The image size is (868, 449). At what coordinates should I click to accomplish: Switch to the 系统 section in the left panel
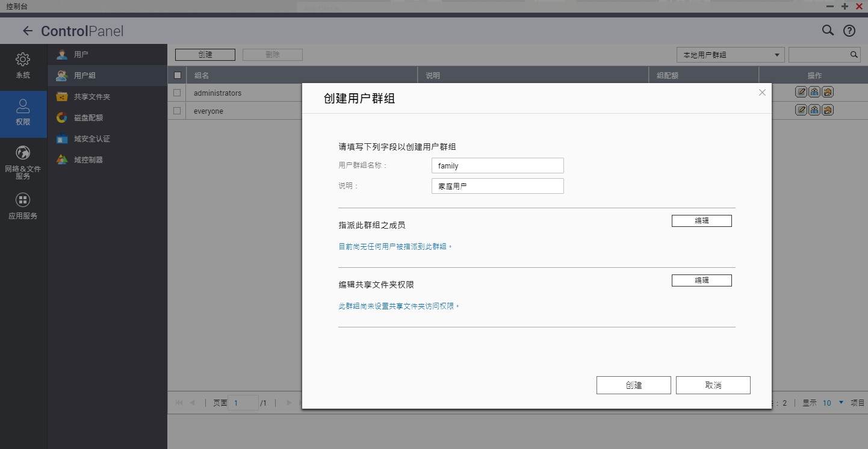click(23, 65)
